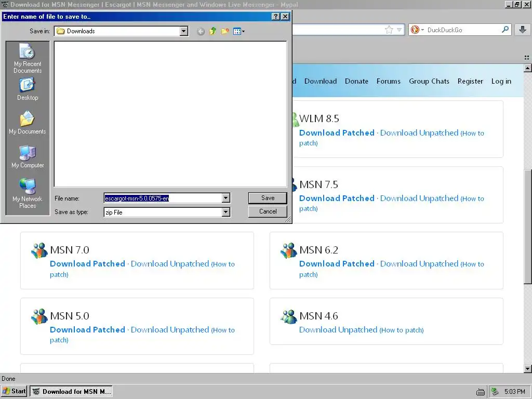Click the network tray icon near clock

click(495, 392)
